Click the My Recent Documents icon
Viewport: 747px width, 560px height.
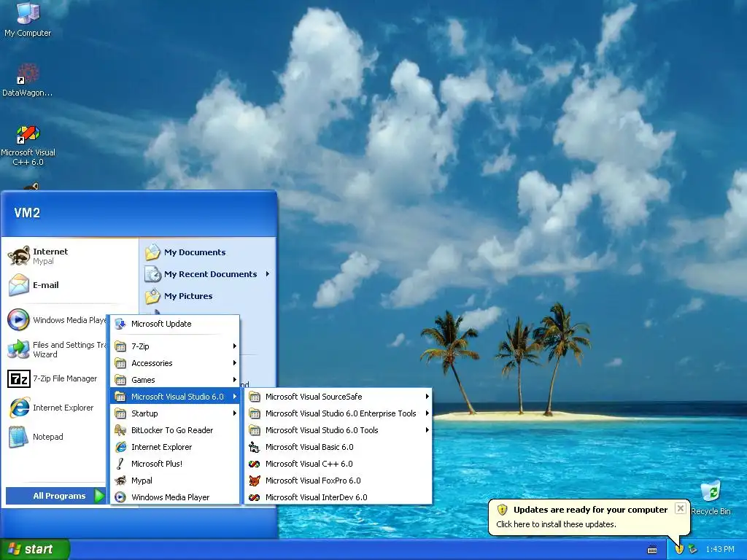153,274
